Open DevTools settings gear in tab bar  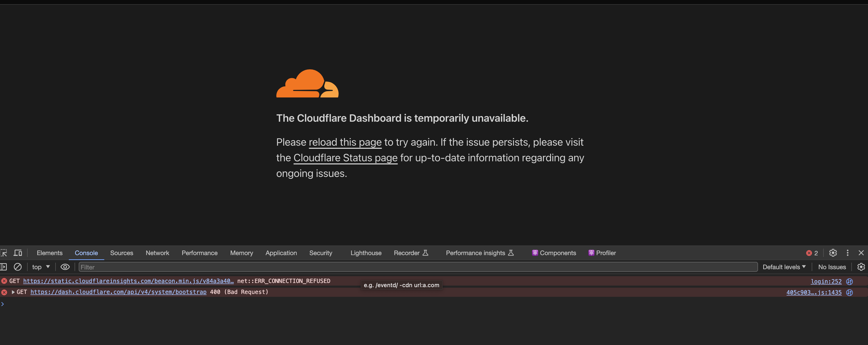click(x=833, y=253)
